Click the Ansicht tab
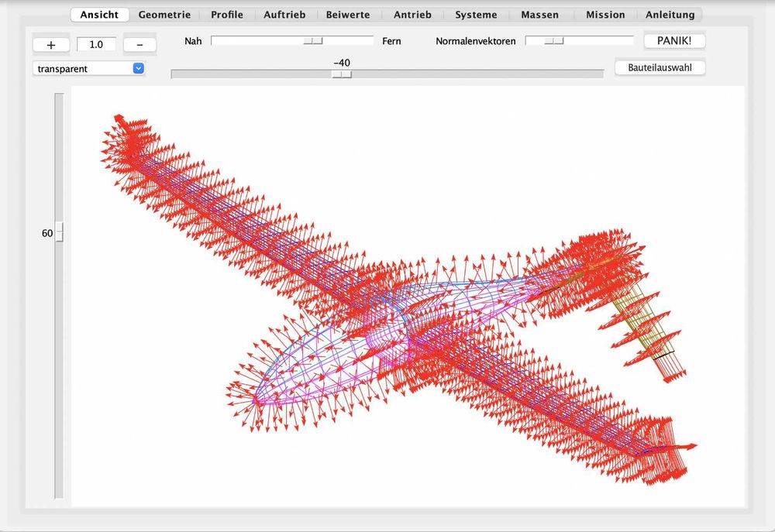The image size is (775, 532). (x=99, y=15)
